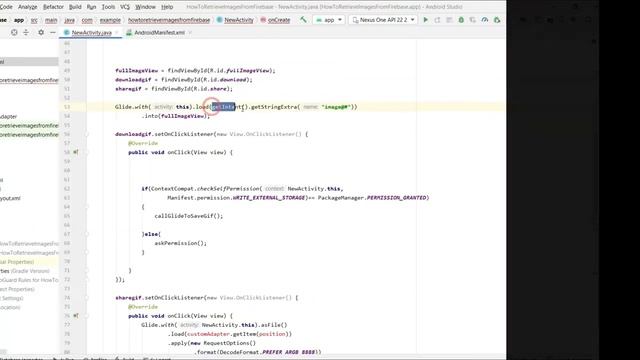
Task: Open the Refactor menu
Action: (x=53, y=7)
